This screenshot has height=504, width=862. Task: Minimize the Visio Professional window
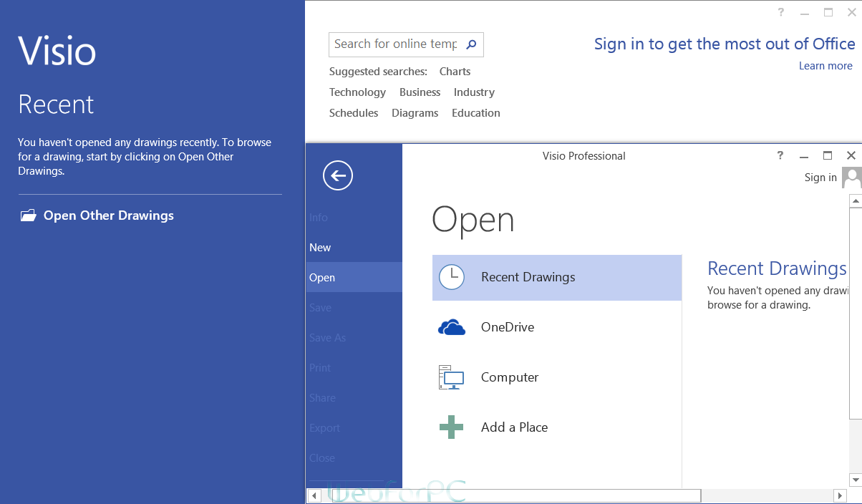pyautogui.click(x=804, y=156)
